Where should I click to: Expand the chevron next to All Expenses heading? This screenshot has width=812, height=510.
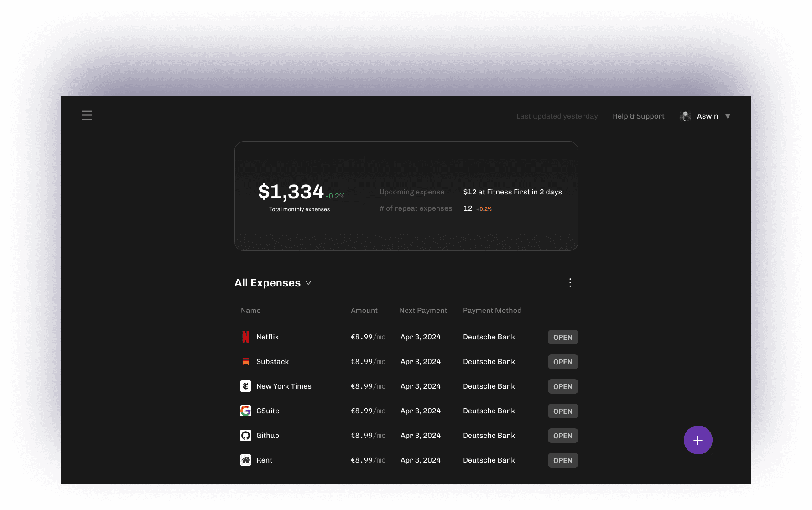(308, 283)
